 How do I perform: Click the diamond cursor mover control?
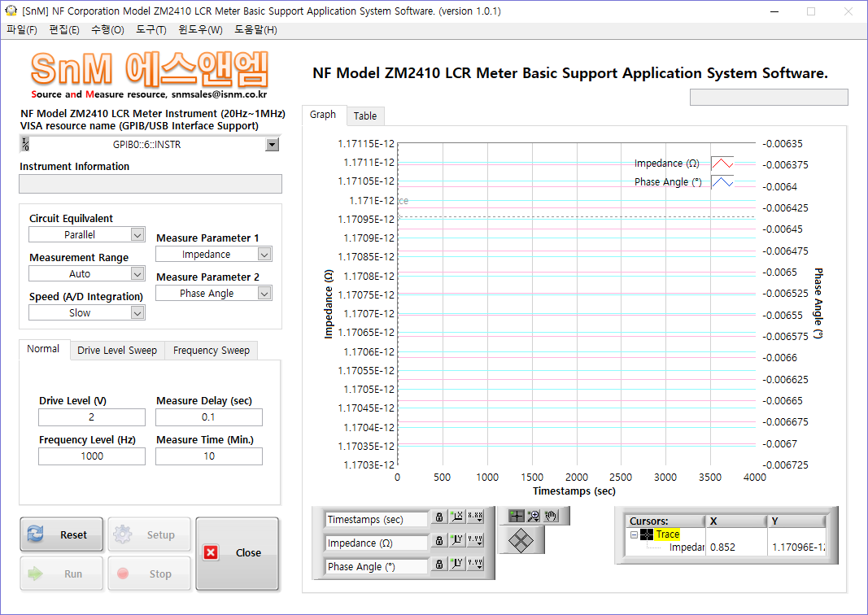point(521,539)
